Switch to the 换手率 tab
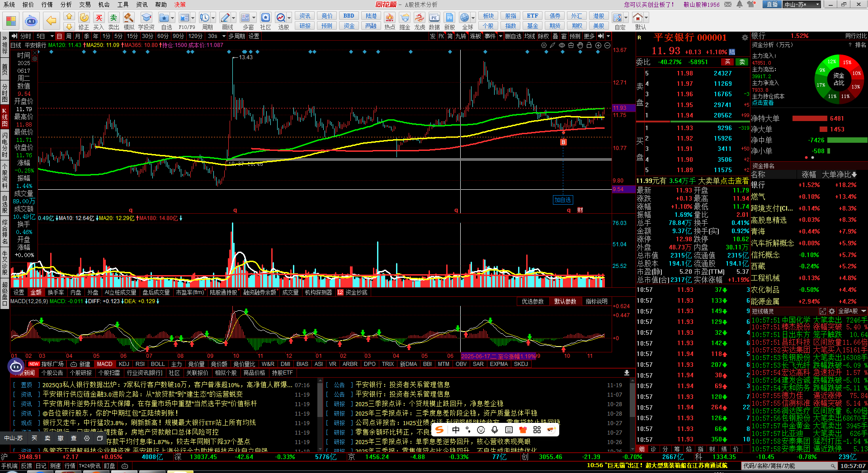868x473 pixels. click(x=56, y=292)
